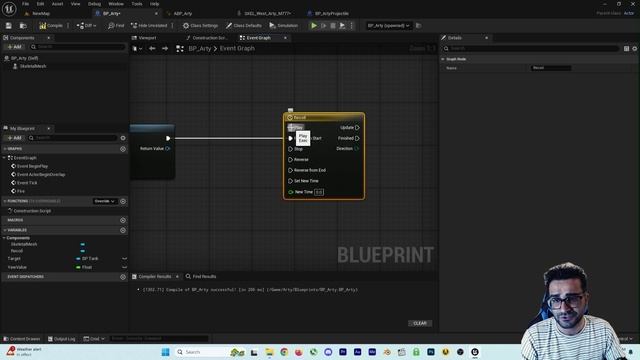Image resolution: width=640 pixels, height=360 pixels.
Task: Click the Find toolbar button
Action: [x=116, y=26]
